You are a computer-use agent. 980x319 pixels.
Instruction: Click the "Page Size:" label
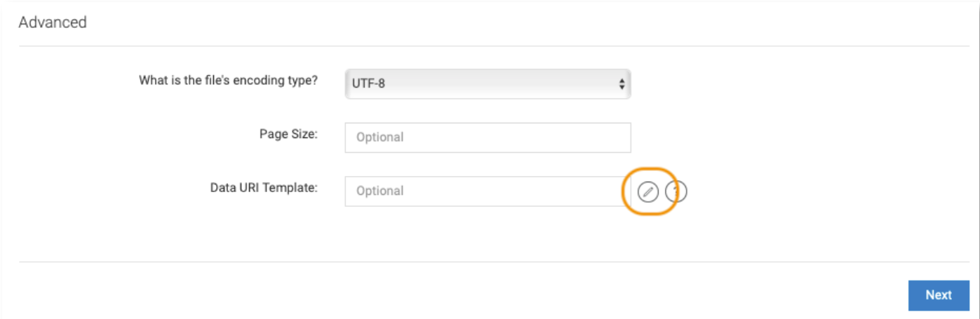click(288, 134)
